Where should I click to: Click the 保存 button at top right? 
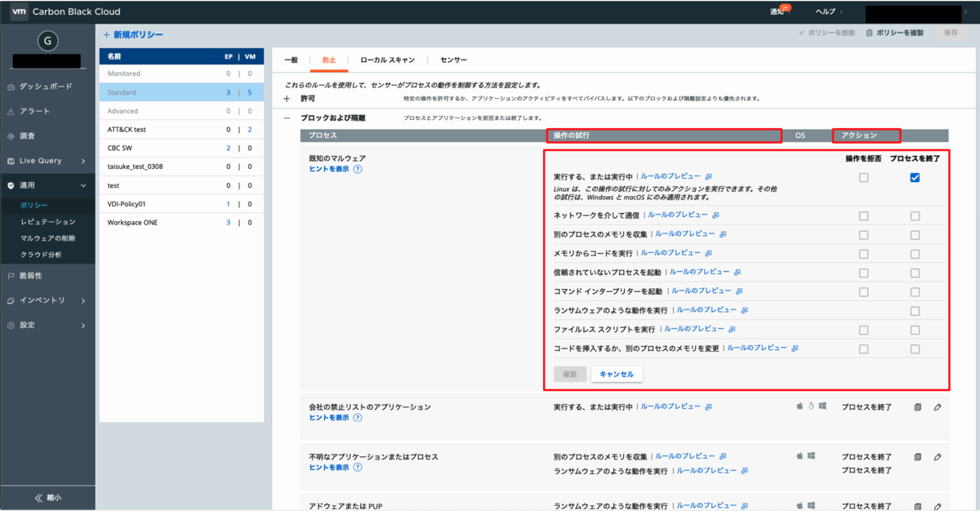951,33
